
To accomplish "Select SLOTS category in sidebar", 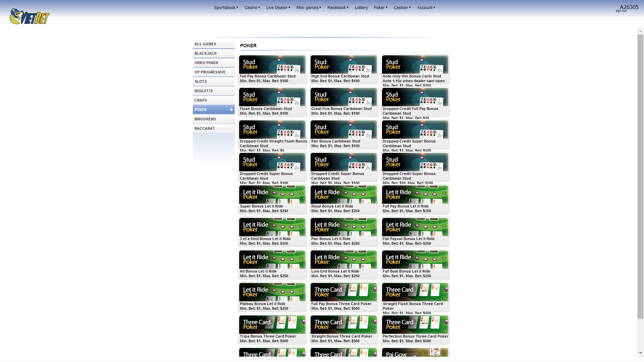I will click(x=214, y=81).
